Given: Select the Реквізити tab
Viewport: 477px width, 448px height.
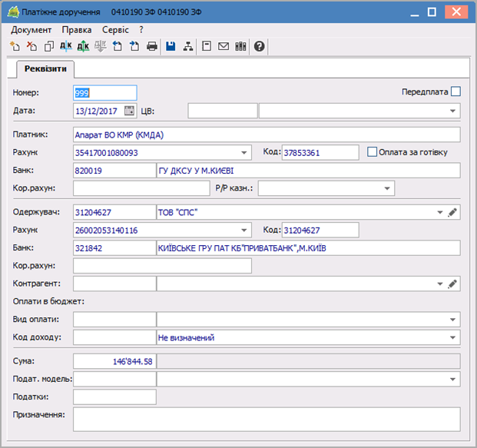Looking at the screenshot, I should 45,69.
